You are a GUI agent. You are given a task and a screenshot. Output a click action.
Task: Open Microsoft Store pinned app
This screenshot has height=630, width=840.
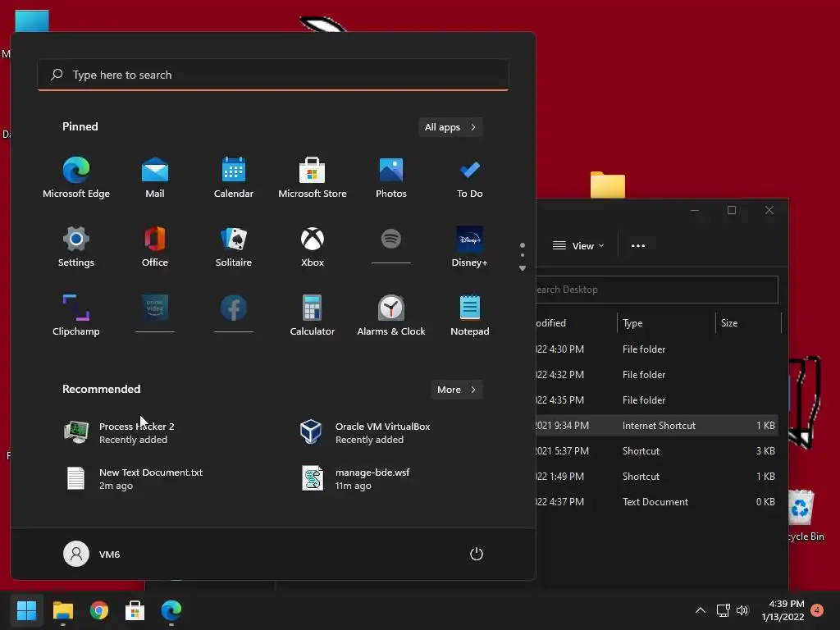point(313,178)
